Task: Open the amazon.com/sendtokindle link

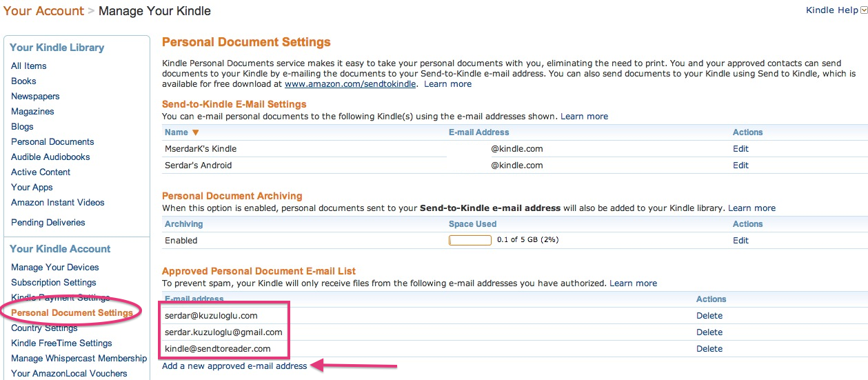Action: 351,84
